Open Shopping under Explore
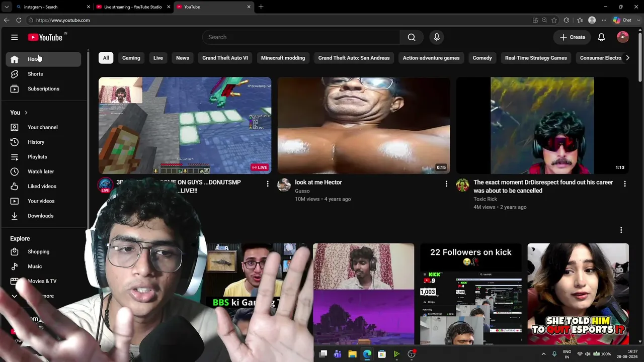This screenshot has height=362, width=644. [43, 252]
